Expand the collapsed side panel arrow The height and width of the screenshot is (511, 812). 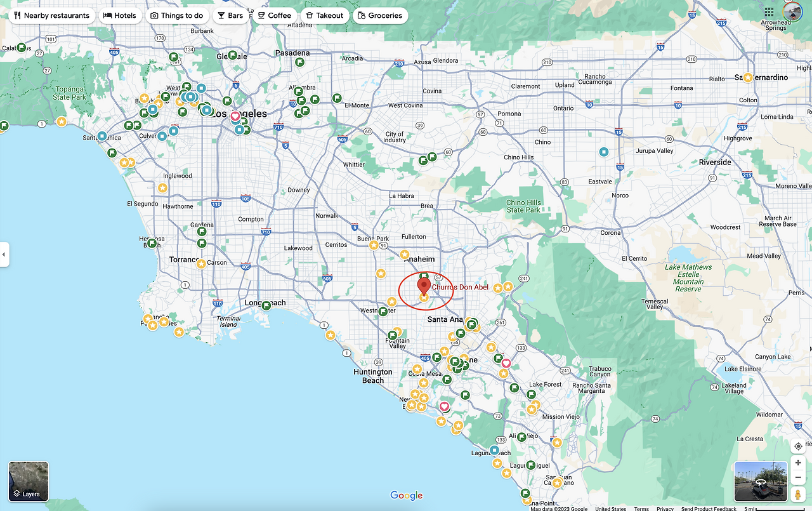coord(4,255)
